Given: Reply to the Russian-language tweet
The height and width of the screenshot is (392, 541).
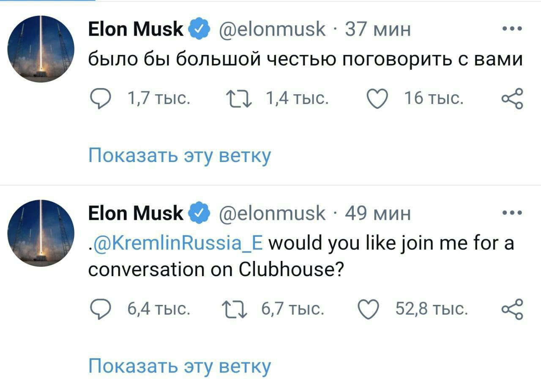Looking at the screenshot, I should point(98,99).
